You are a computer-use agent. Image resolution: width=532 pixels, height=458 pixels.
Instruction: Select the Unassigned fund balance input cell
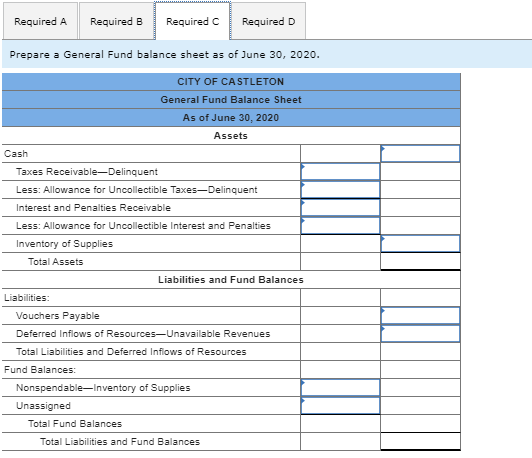pos(340,405)
